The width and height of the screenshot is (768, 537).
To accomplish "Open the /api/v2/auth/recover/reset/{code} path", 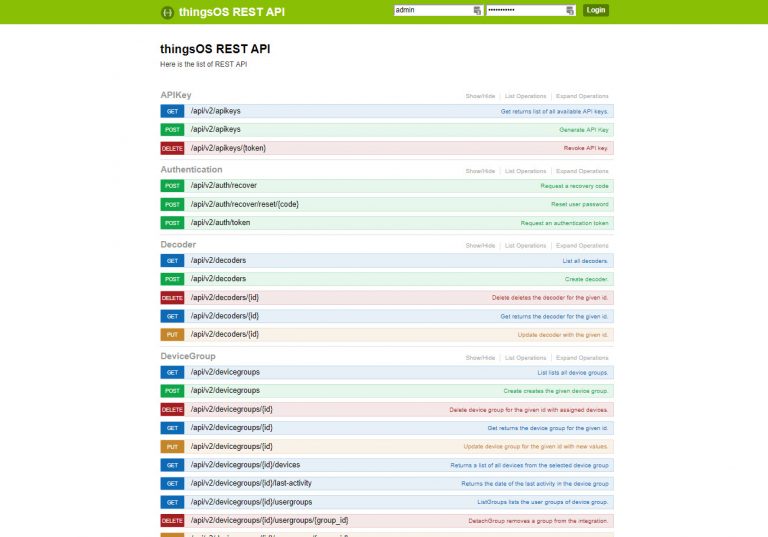I will 244,204.
